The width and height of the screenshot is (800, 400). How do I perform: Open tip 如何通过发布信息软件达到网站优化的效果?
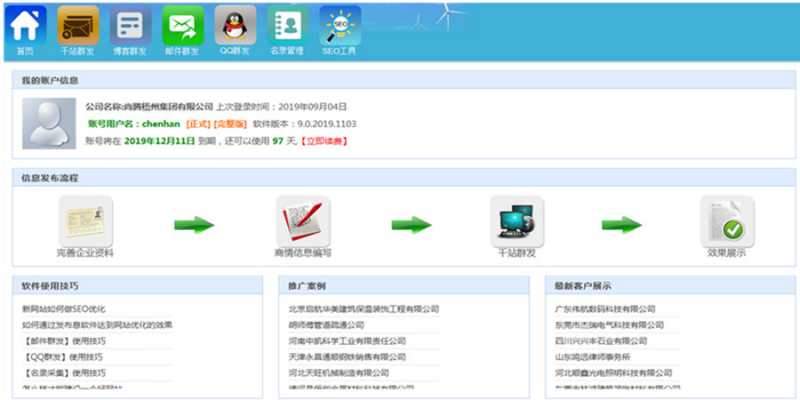[x=97, y=325]
